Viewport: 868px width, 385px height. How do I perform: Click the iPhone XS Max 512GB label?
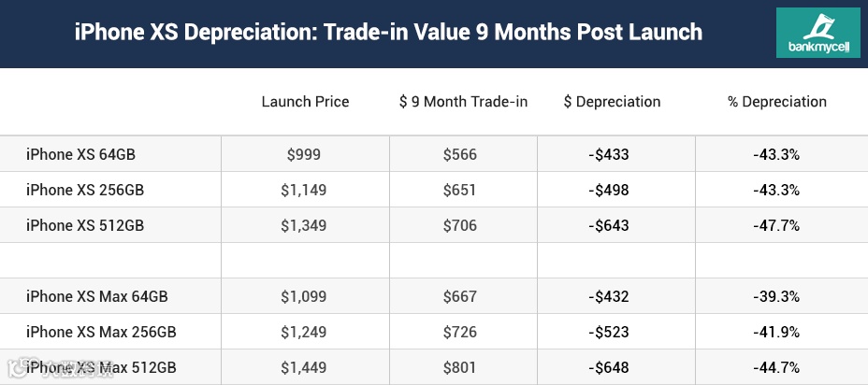pyautogui.click(x=101, y=367)
